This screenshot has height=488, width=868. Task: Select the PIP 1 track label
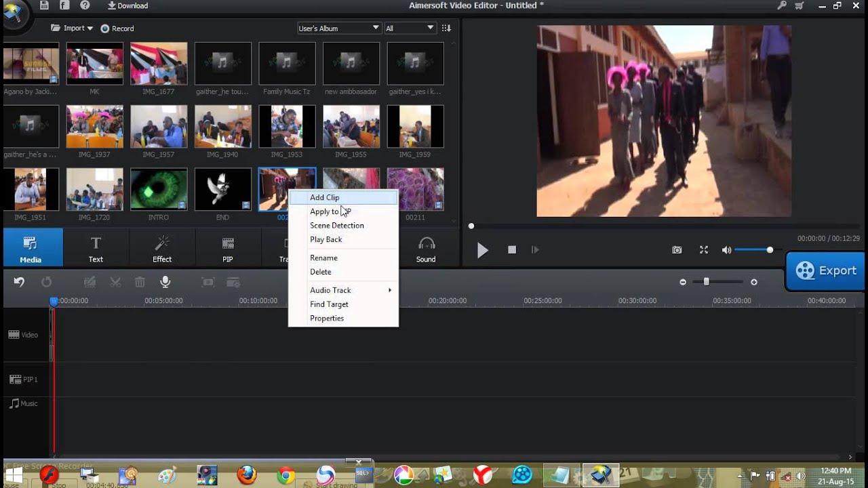pos(23,380)
